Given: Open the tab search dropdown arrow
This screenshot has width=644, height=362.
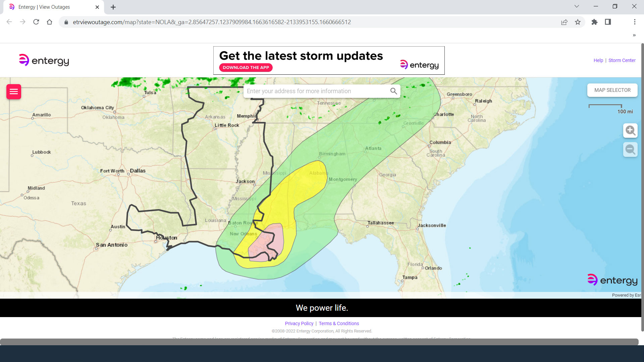Looking at the screenshot, I should (577, 6).
